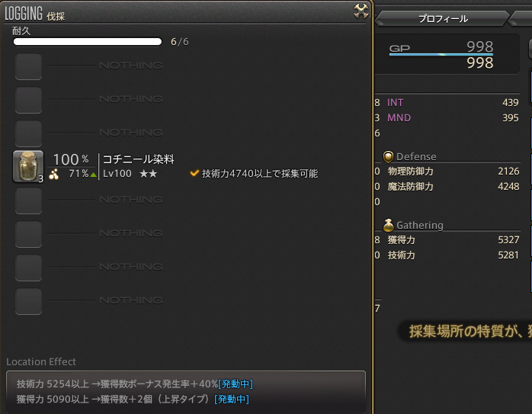532x414 pixels.
Task: Click the Gathering pouch icon
Action: point(388,225)
